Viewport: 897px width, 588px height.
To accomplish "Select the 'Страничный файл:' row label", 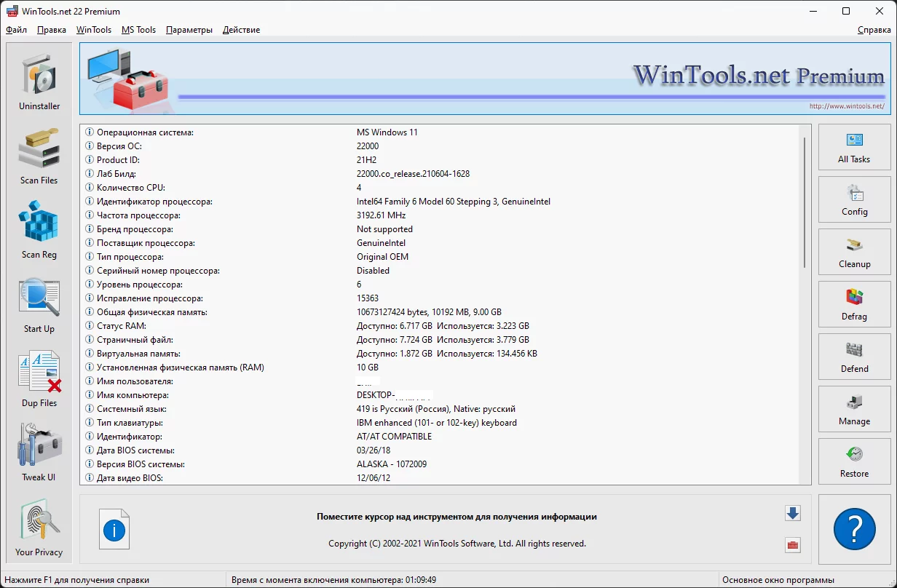I will coord(135,340).
